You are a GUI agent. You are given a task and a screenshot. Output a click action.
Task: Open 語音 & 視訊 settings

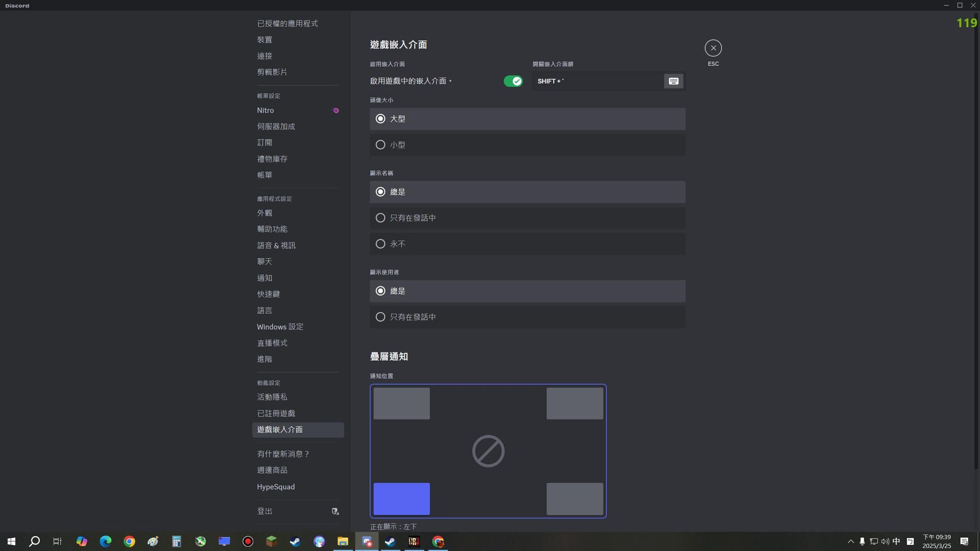pyautogui.click(x=298, y=245)
